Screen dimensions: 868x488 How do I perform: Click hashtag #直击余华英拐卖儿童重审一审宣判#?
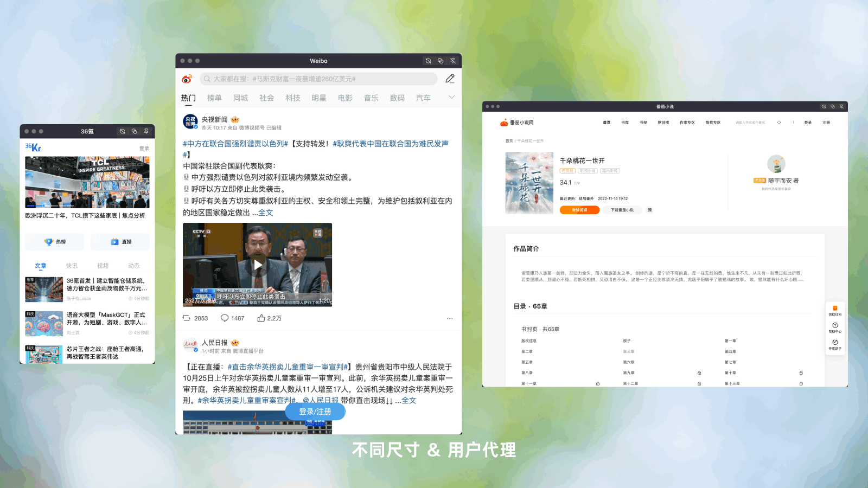[288, 367]
